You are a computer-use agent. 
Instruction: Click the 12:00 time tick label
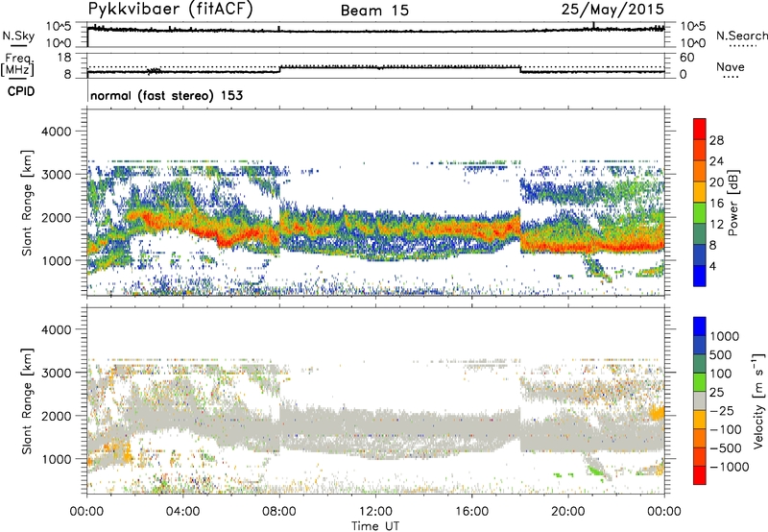[x=375, y=512]
